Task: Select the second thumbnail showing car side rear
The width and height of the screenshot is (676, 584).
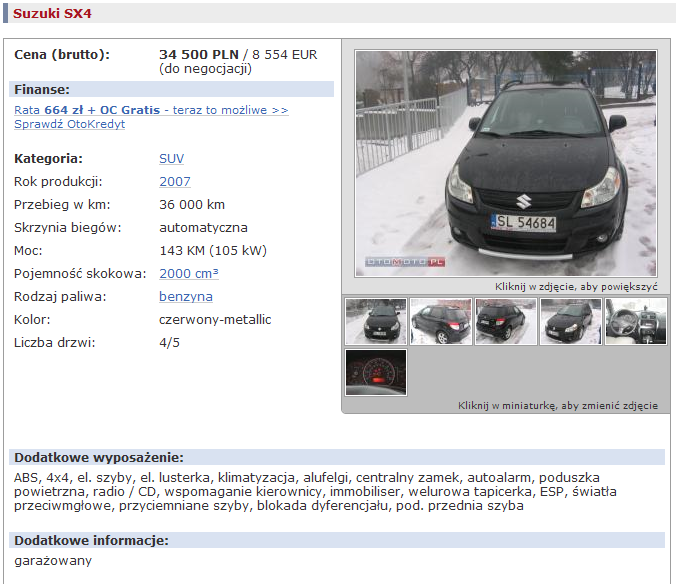Action: pos(441,322)
